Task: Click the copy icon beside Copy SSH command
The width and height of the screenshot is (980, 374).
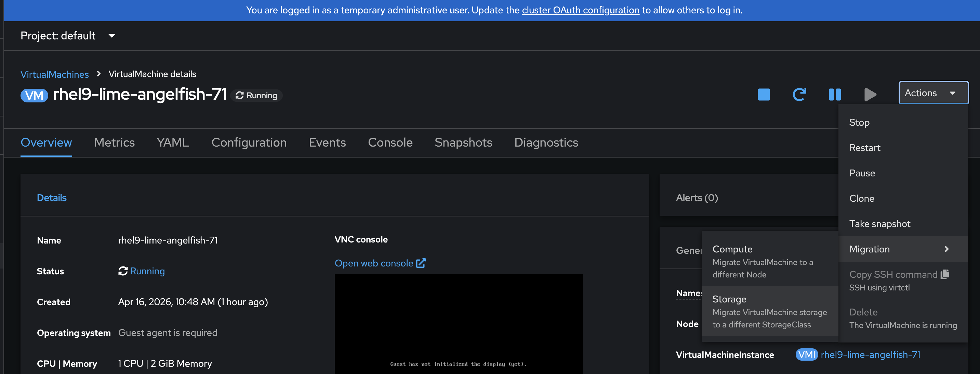Action: (945, 274)
